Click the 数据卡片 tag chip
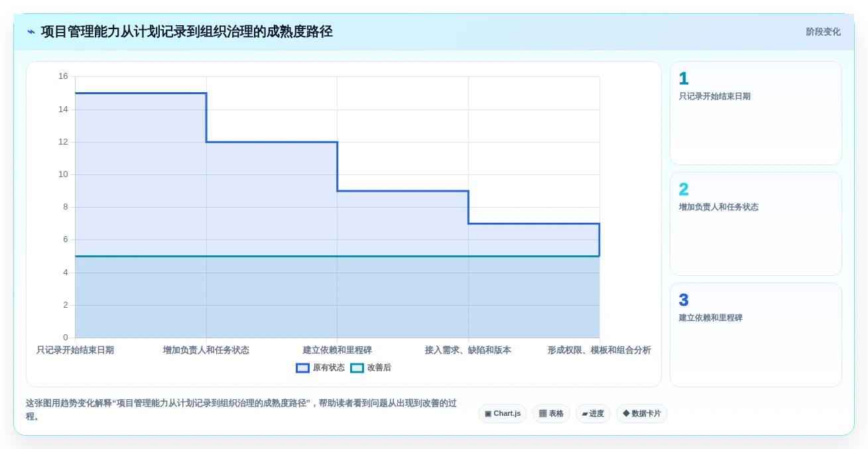This screenshot has width=868, height=449. 642,414
